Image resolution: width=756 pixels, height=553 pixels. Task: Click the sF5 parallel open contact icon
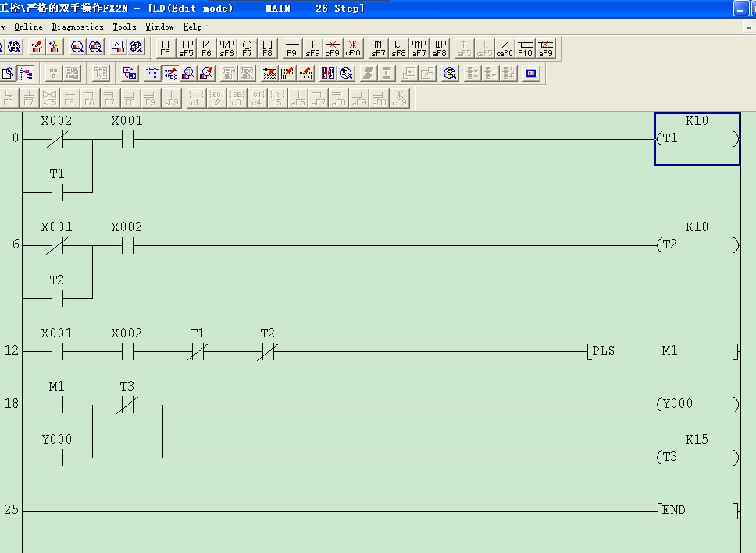pos(186,48)
